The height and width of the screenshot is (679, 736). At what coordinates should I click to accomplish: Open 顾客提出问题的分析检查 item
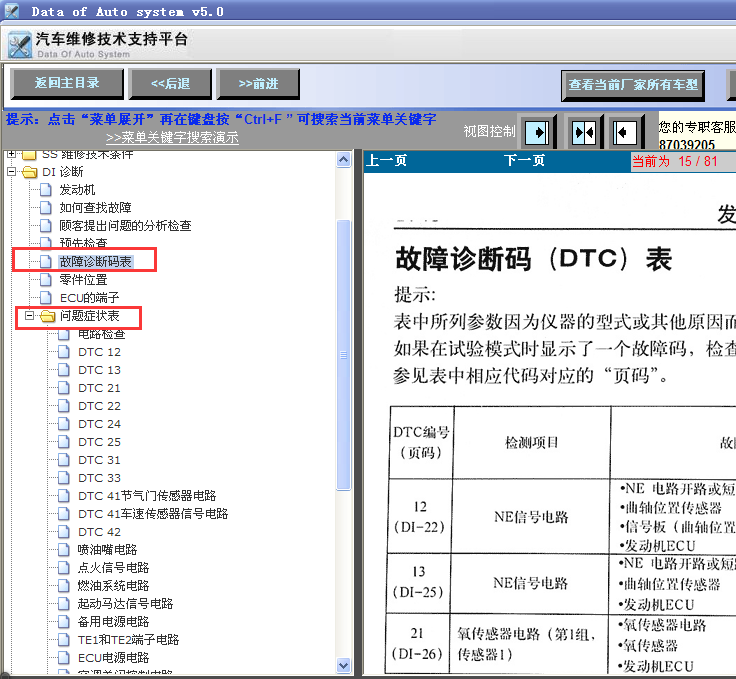pos(125,226)
